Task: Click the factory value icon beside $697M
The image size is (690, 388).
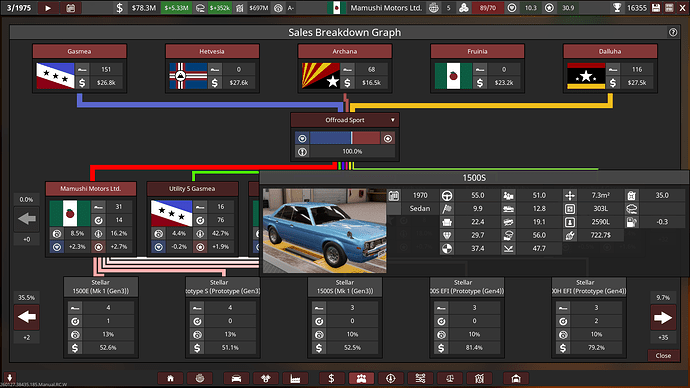Action: pos(240,8)
